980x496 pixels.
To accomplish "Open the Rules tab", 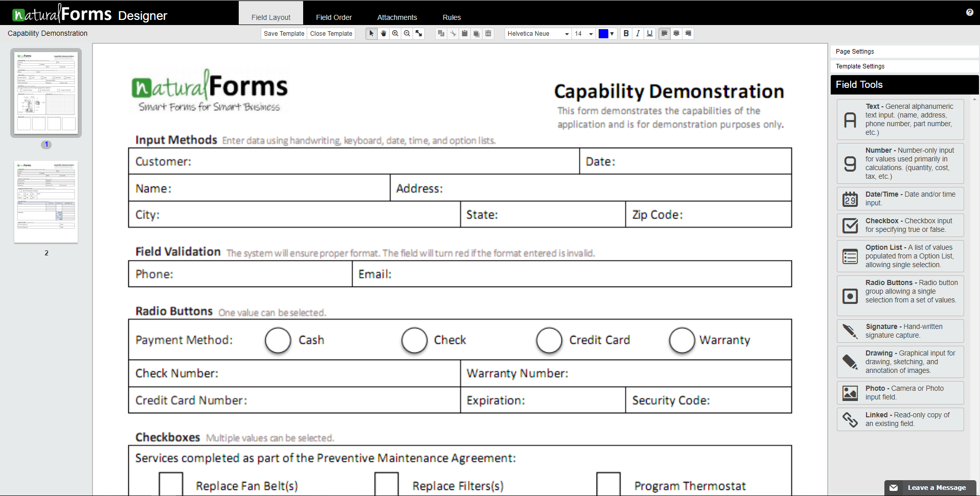I will [452, 17].
